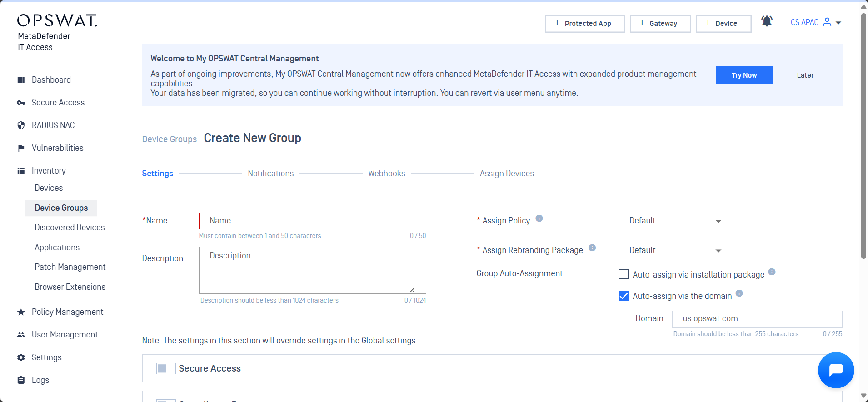868x402 pixels.
Task: Go to the Webhooks step tab
Action: pyautogui.click(x=386, y=174)
